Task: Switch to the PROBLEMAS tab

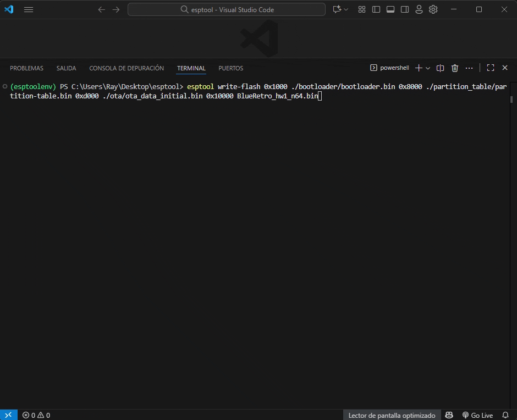Action: point(26,68)
